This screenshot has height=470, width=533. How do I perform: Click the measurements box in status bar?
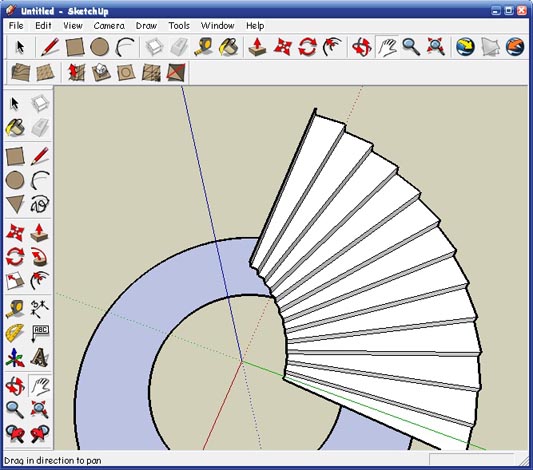[472, 460]
